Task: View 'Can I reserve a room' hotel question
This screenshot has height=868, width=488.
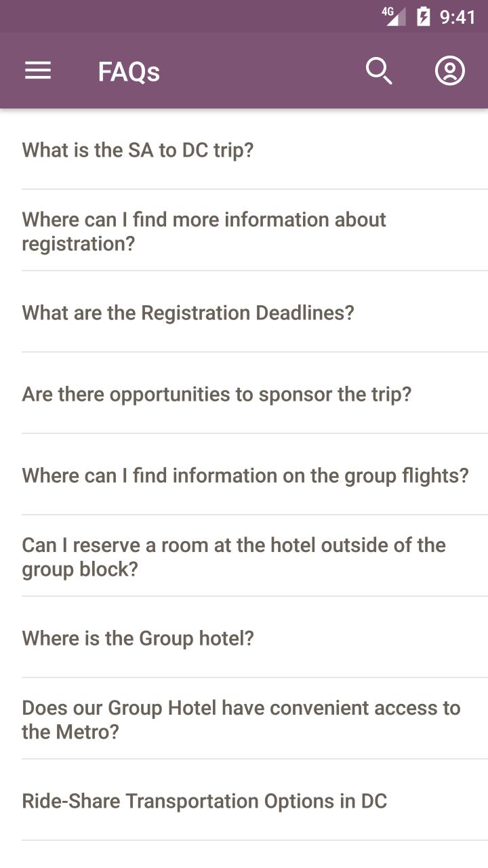Action: [244, 556]
